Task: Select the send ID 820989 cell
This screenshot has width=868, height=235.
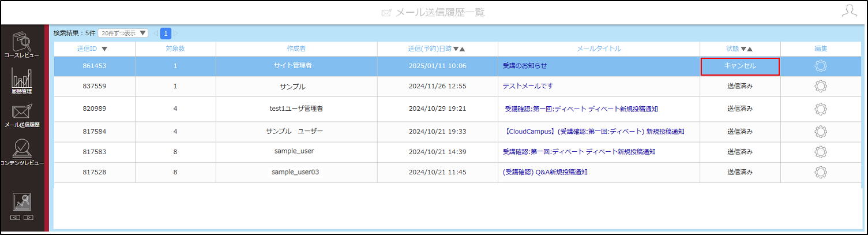Action: click(94, 109)
